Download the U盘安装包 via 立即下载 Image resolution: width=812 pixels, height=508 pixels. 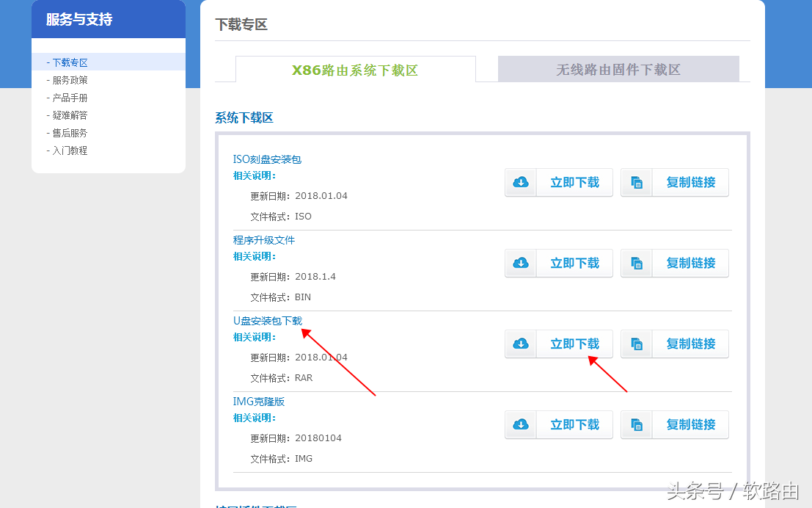coord(574,344)
